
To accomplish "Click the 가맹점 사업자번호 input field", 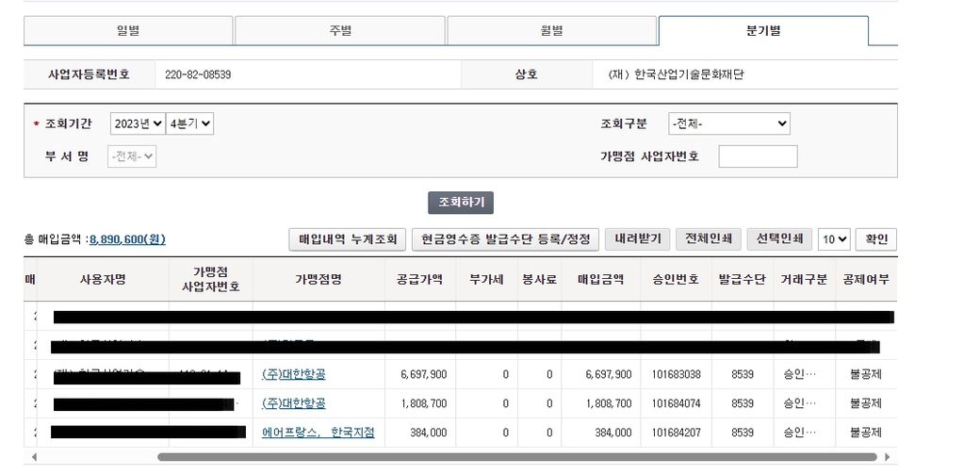I will [758, 156].
